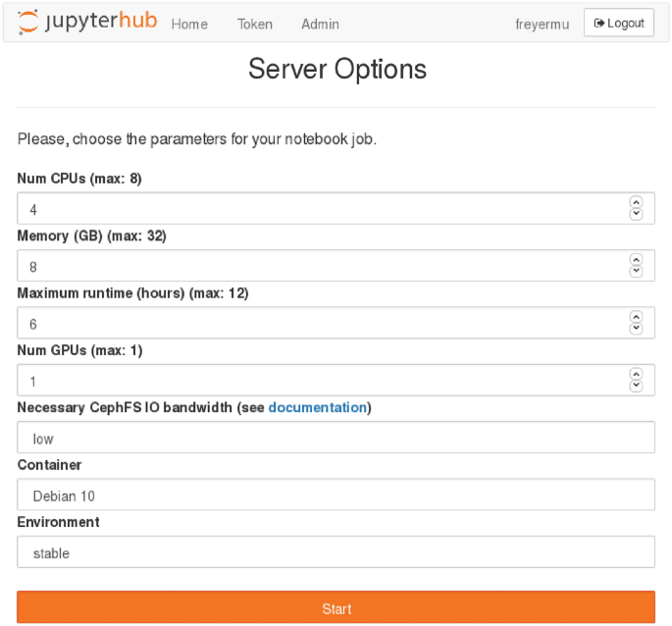Open the CephFS IO bandwidth dropdown

[x=336, y=438]
